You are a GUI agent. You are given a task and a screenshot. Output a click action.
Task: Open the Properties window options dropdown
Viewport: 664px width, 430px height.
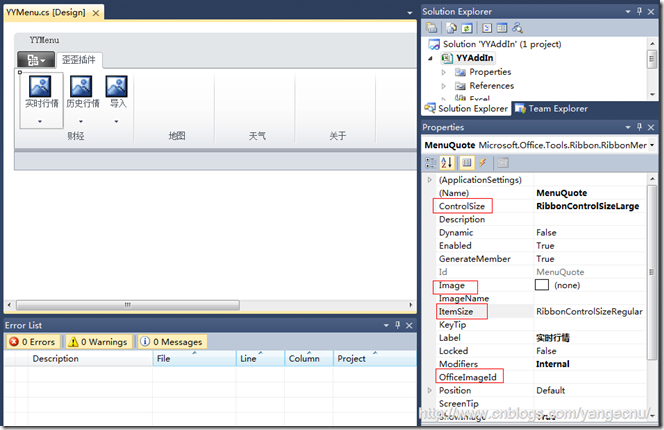pos(628,127)
